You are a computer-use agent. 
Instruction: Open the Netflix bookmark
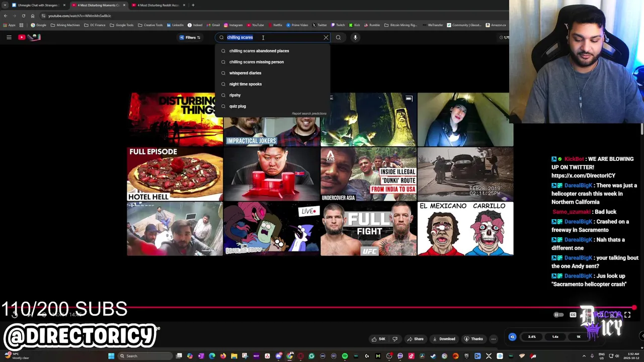[275, 25]
